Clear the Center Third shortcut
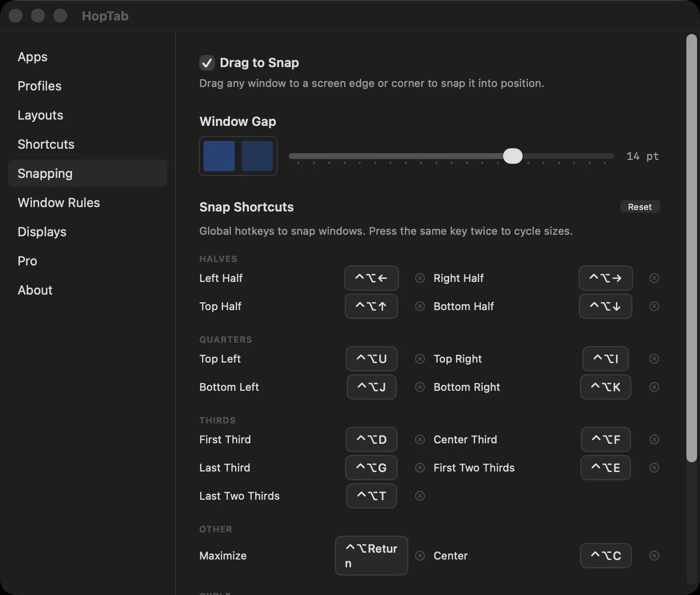The height and width of the screenshot is (595, 700). (654, 439)
